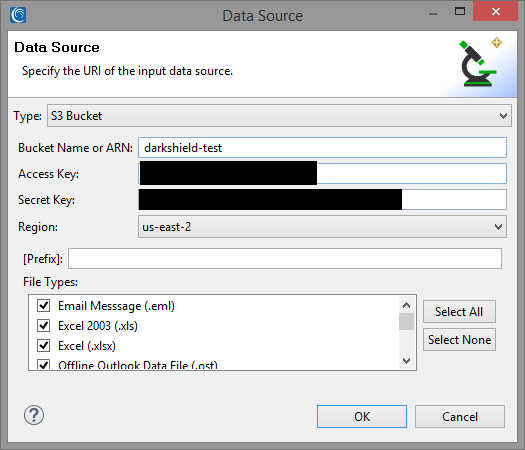
Task: Uncheck Email Message (.eml) file type
Action: 44,306
